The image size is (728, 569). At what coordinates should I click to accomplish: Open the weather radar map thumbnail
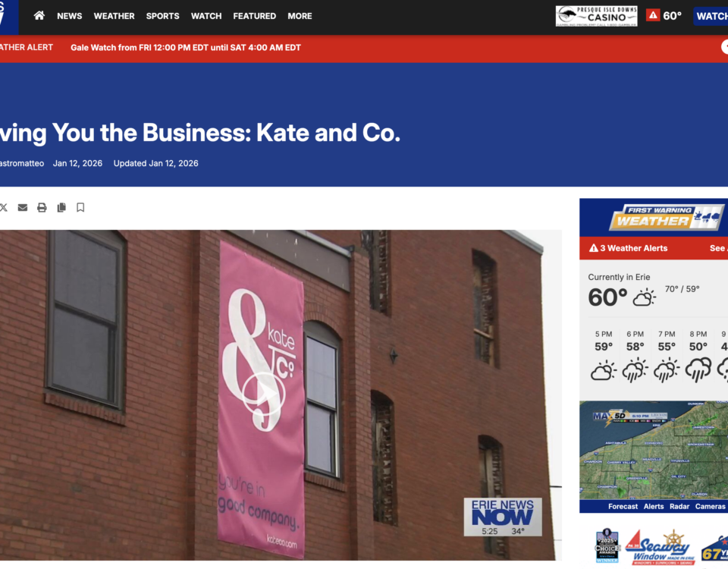point(654,450)
